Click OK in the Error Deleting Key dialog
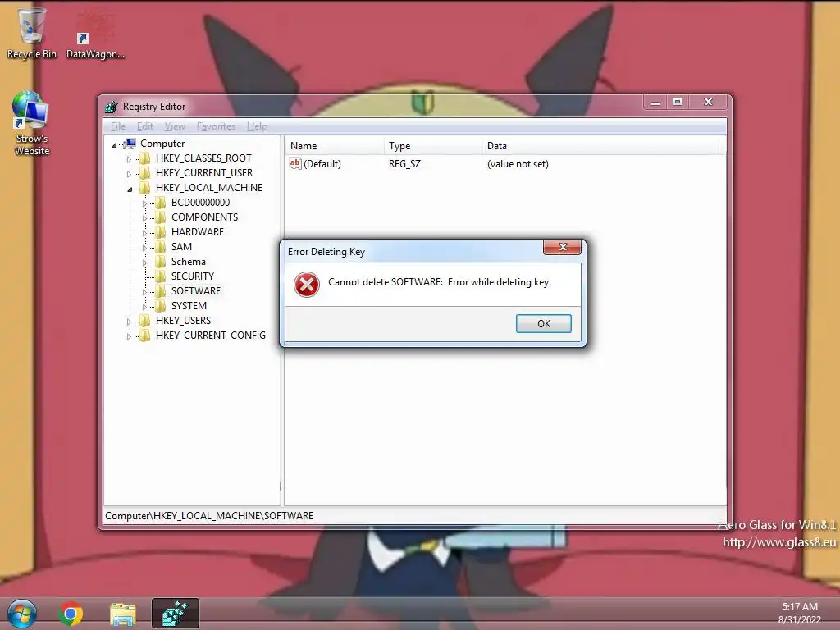The image size is (840, 630). (x=543, y=323)
